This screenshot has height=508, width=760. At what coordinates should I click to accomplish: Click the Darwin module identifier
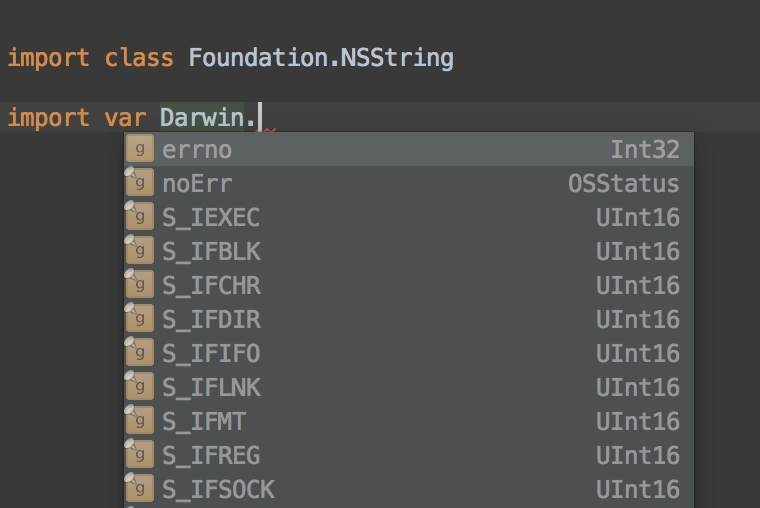click(202, 117)
